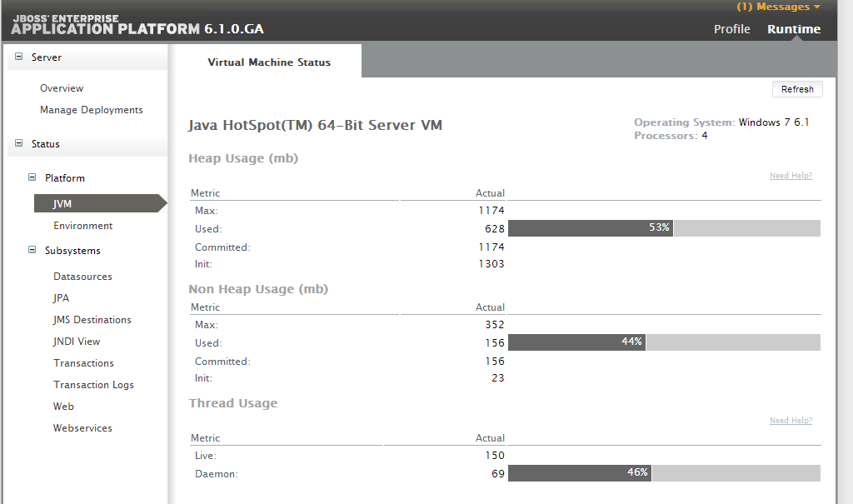This screenshot has height=504, width=853.
Task: Select Webservices in the sidebar
Action: (x=82, y=428)
